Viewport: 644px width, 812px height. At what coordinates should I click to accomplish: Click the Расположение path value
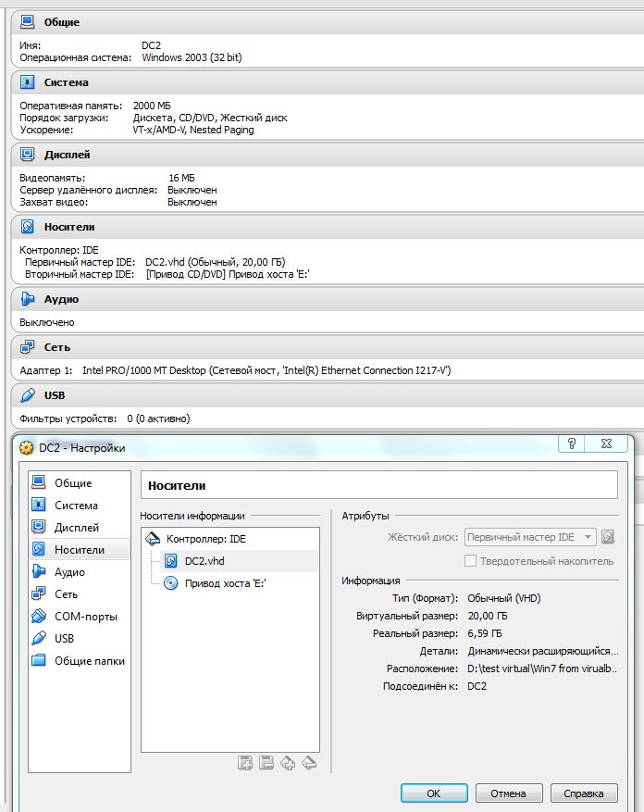pos(542,668)
